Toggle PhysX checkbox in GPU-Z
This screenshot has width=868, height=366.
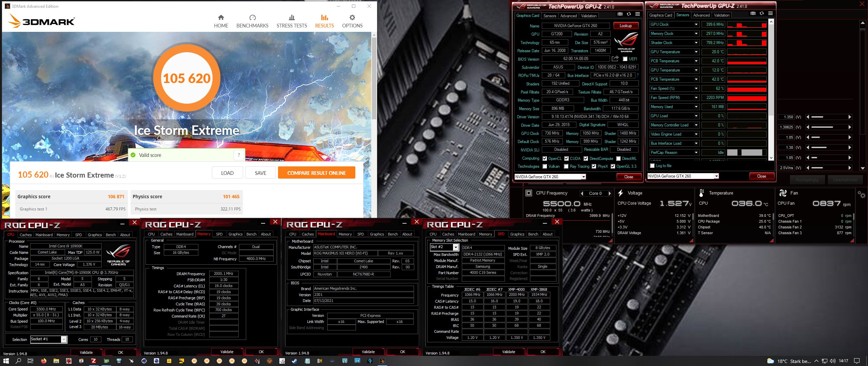click(594, 166)
